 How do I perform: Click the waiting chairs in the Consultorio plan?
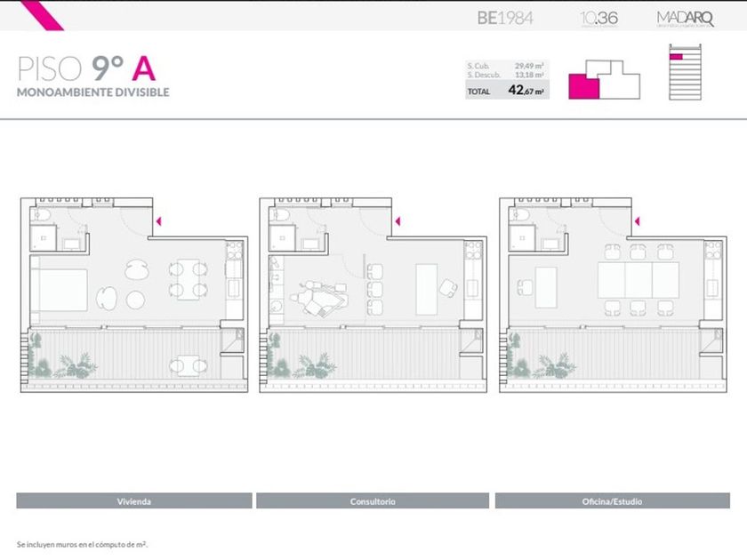(374, 290)
